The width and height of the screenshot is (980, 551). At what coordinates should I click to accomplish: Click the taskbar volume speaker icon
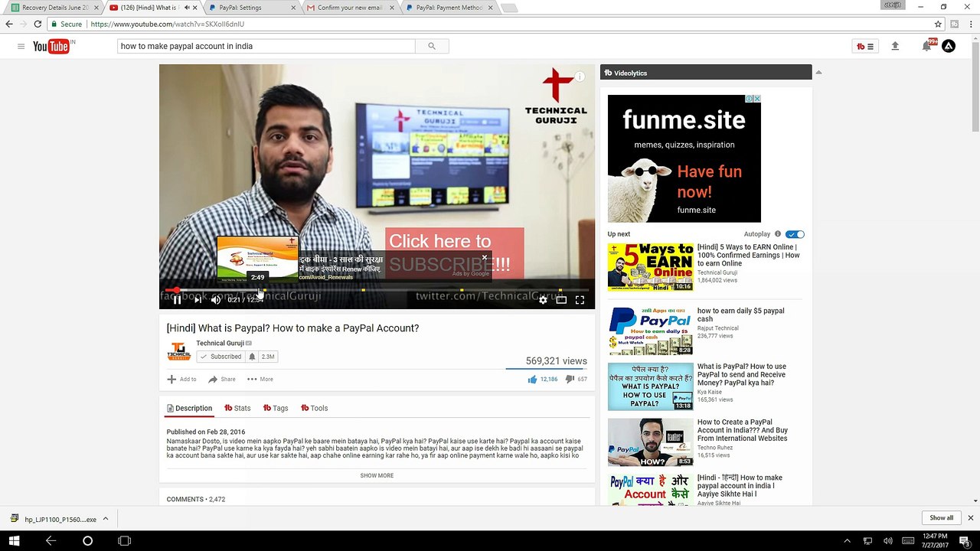[887, 541]
